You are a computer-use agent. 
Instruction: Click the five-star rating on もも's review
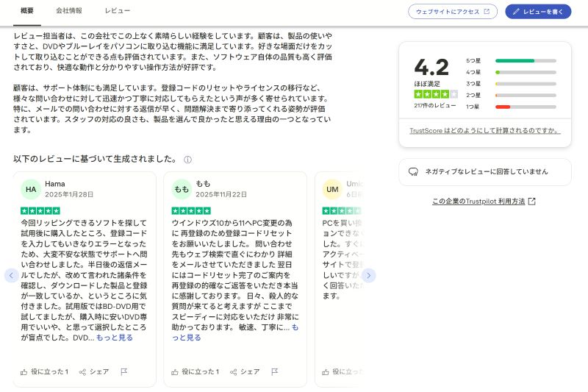(x=191, y=211)
